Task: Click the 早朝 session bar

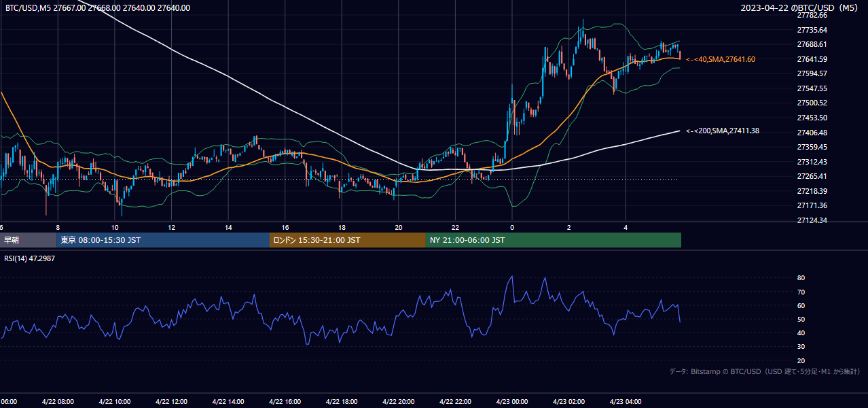Action: [x=29, y=240]
